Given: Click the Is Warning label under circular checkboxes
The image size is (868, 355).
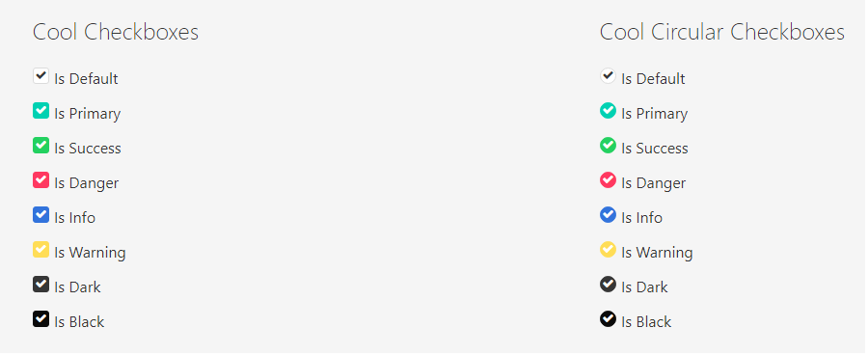Looking at the screenshot, I should (x=657, y=253).
